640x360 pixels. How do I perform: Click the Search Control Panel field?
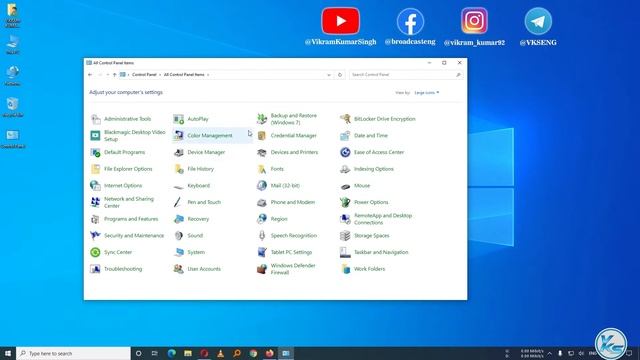[406, 75]
